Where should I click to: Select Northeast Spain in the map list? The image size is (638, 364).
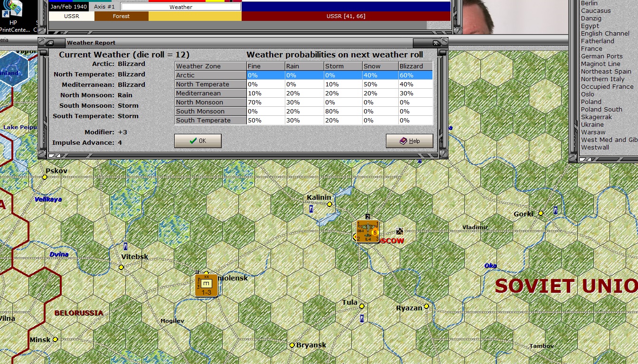click(606, 71)
